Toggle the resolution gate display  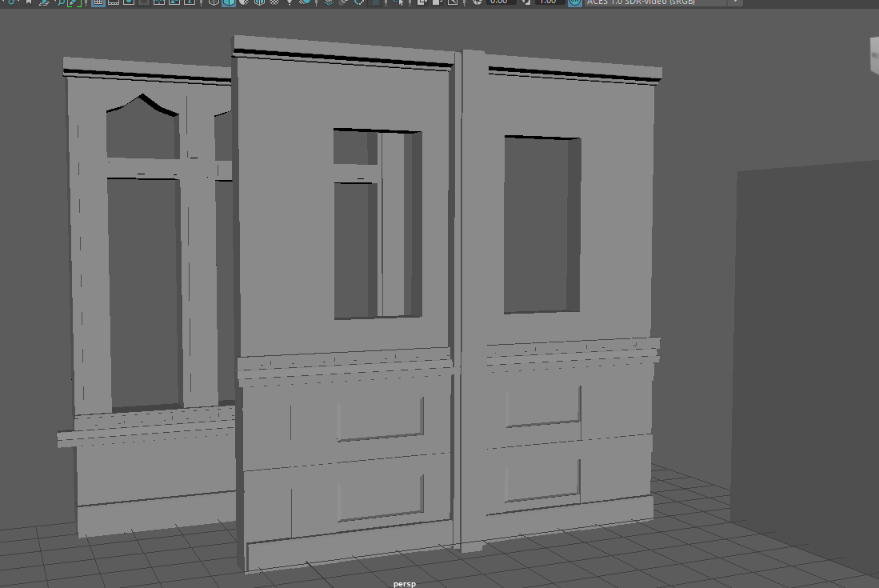pos(129,2)
